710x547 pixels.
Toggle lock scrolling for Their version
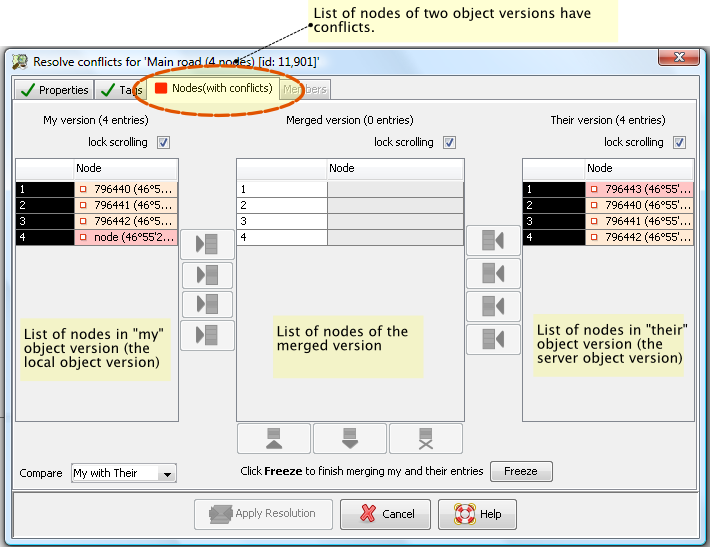click(679, 143)
